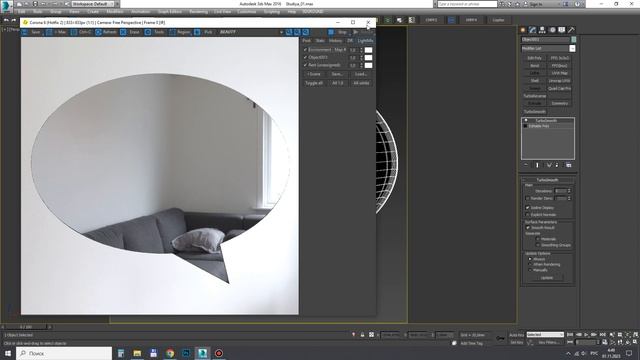Image resolution: width=640 pixels, height=360 pixels.
Task: Toggle Object001 light checkbox in LightMix
Action: 305,58
